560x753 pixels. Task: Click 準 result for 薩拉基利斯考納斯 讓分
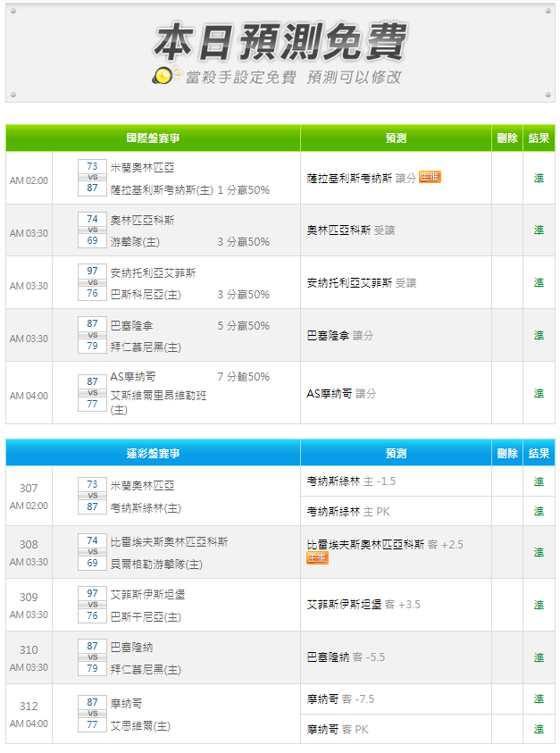click(539, 178)
